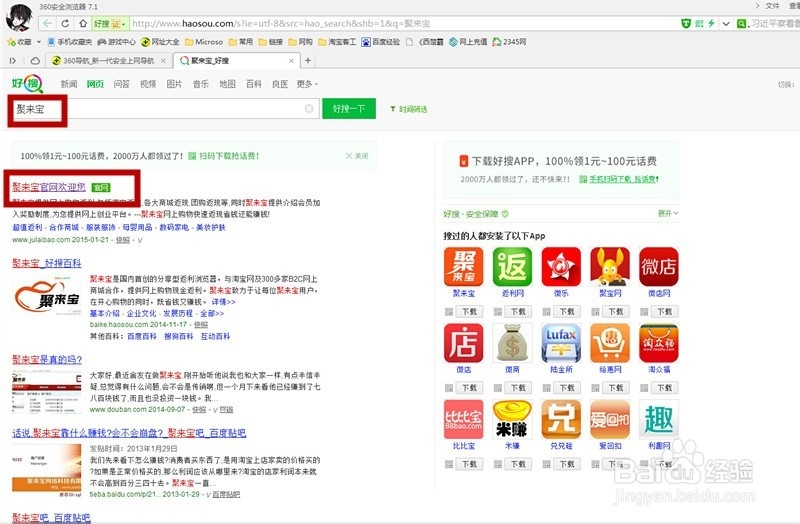Click the 兑兑碰 app icon
This screenshot has width=800, height=524.
pos(561,419)
